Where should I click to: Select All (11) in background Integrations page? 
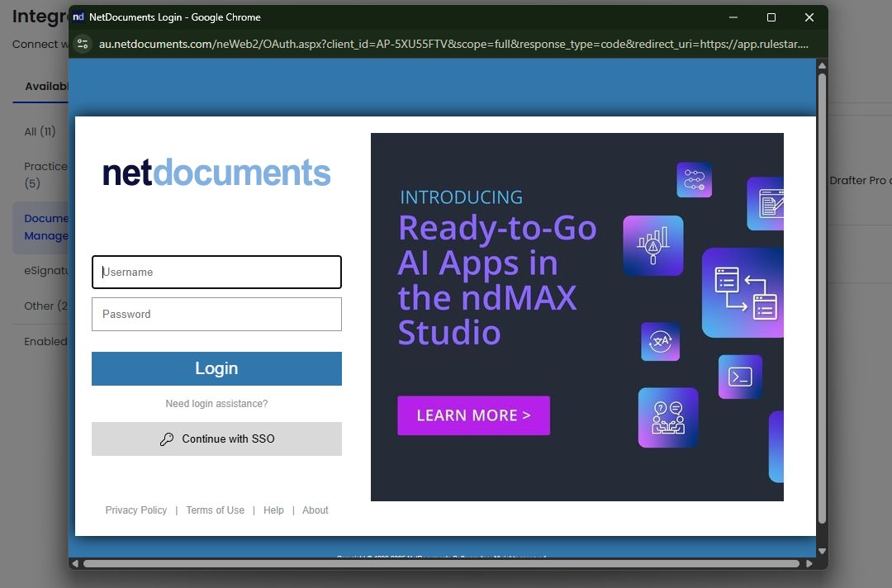pos(40,131)
